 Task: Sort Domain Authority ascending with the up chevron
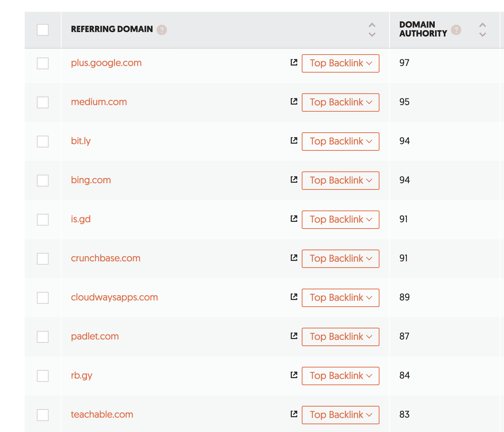[x=483, y=25]
